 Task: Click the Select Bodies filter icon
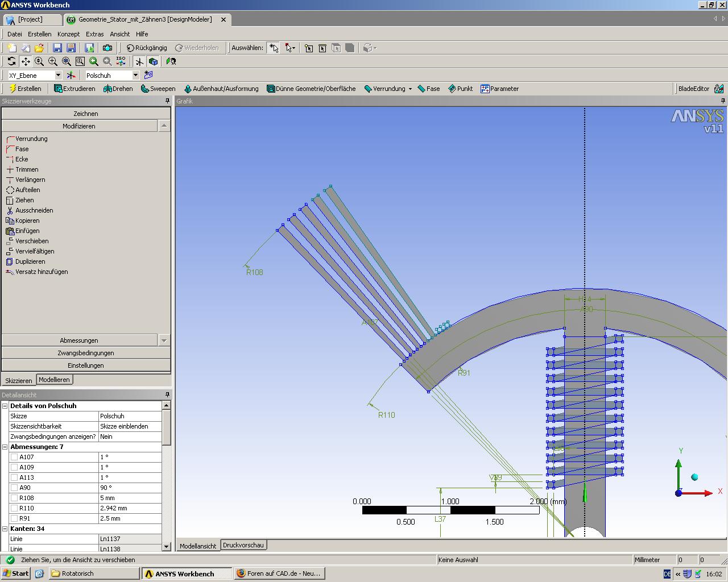pos(350,48)
